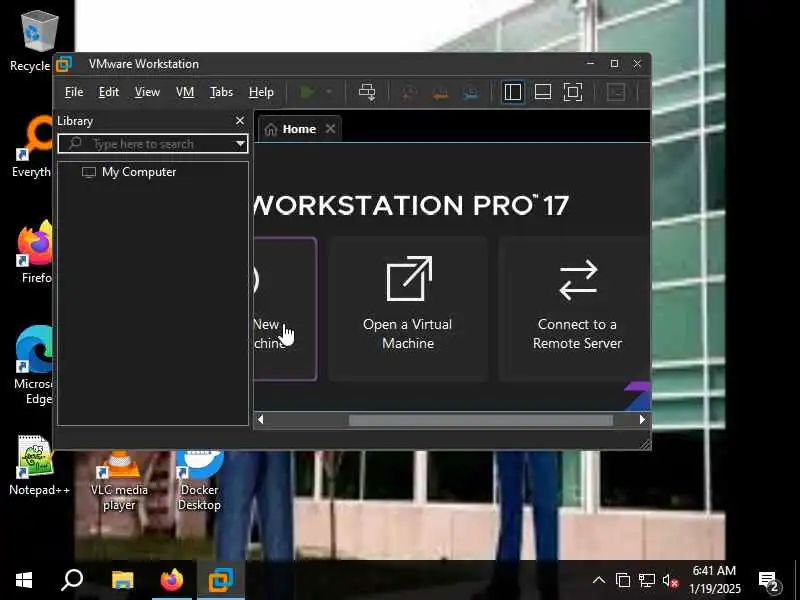
Task: Click Open a Virtual Machine card
Action: point(408,309)
